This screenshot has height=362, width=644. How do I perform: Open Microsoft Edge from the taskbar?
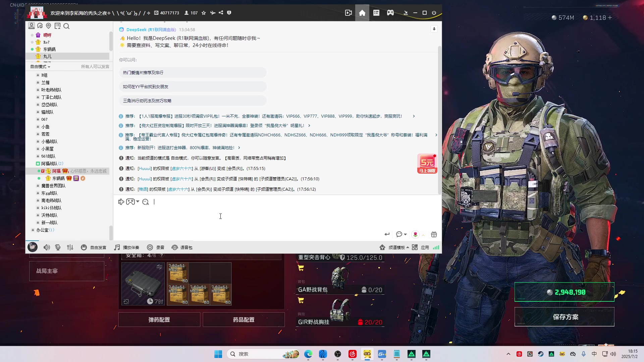(308, 354)
